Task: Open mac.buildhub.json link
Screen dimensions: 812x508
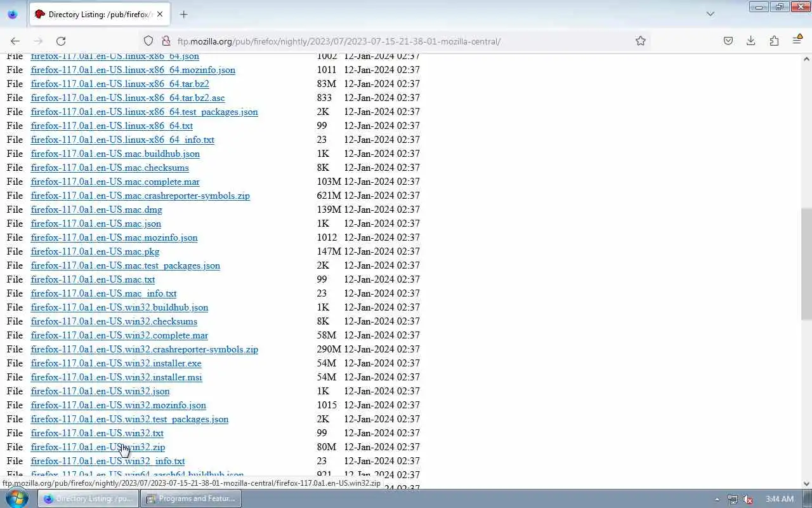Action: point(115,154)
